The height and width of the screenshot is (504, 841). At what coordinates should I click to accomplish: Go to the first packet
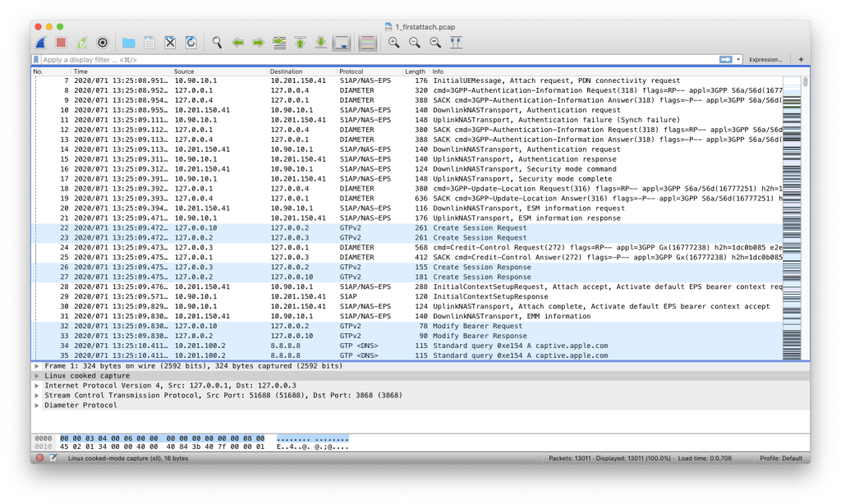(300, 42)
